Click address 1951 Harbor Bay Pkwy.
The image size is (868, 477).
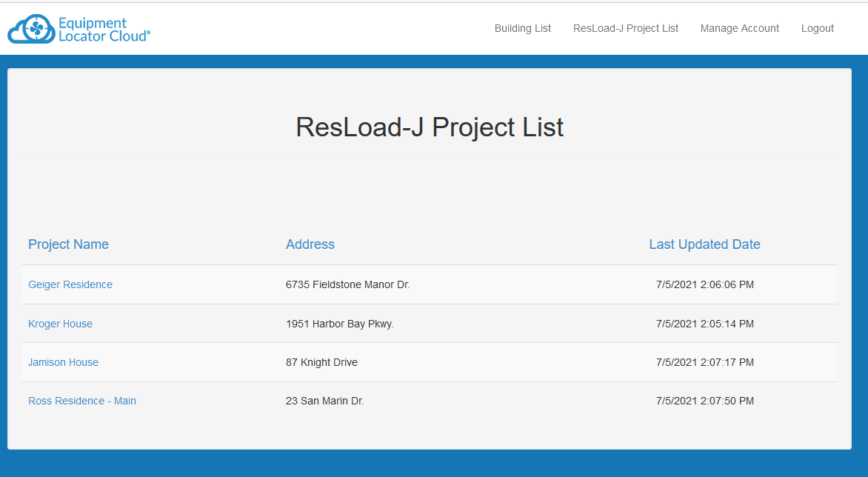[340, 324]
